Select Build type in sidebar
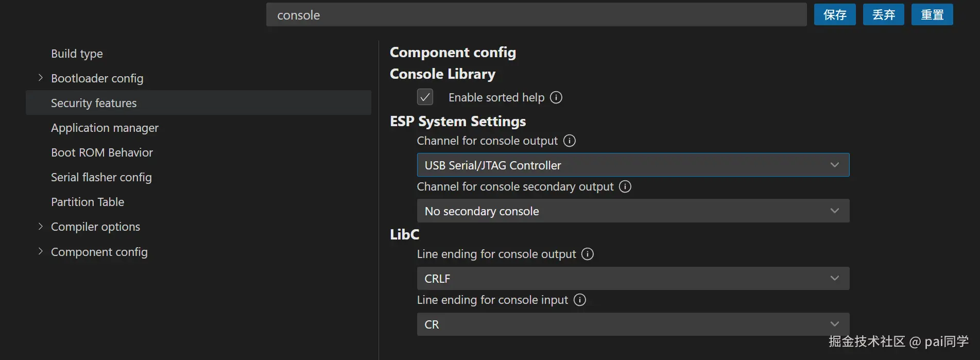This screenshot has height=360, width=980. click(77, 54)
